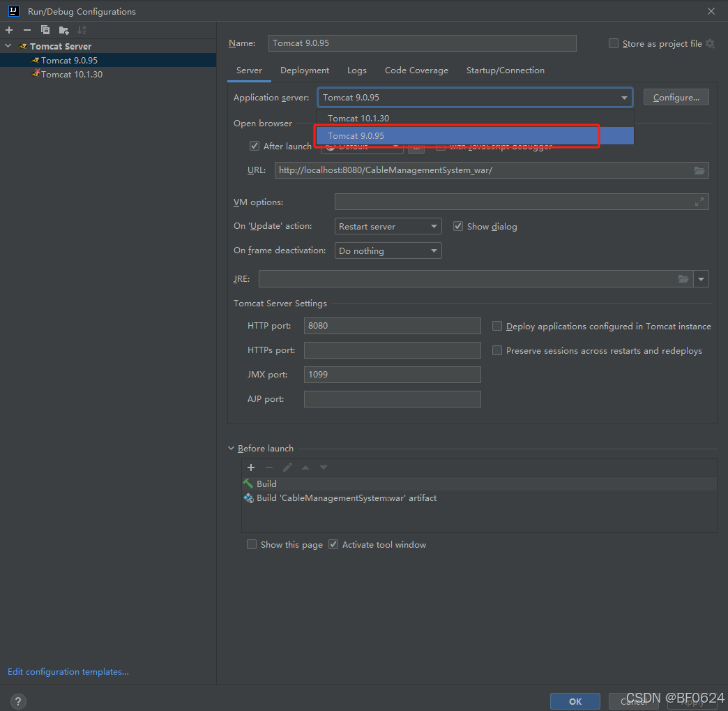Click the OK button
This screenshot has width=728, height=711.
575,702
